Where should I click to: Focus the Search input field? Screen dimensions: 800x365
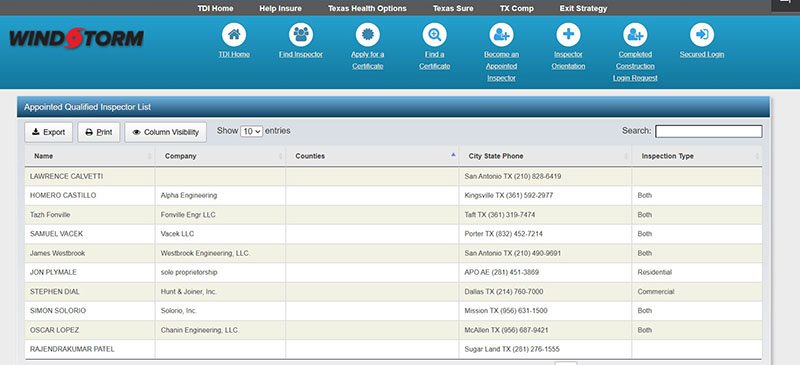pyautogui.click(x=709, y=131)
